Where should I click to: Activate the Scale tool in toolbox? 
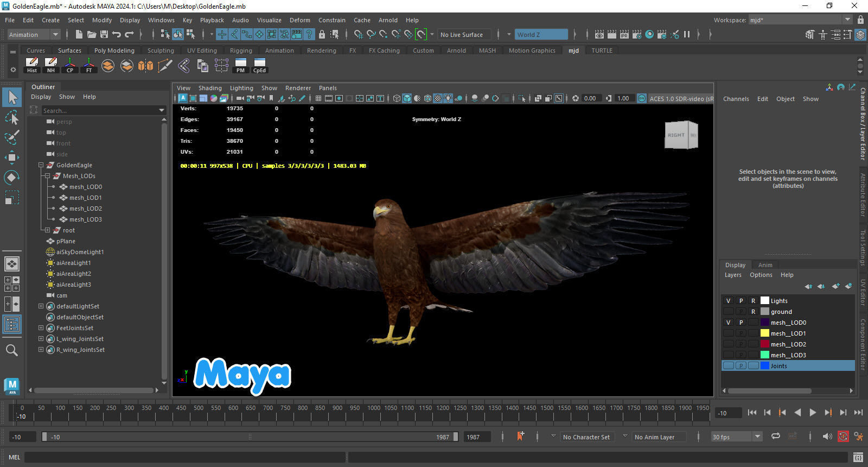click(12, 198)
